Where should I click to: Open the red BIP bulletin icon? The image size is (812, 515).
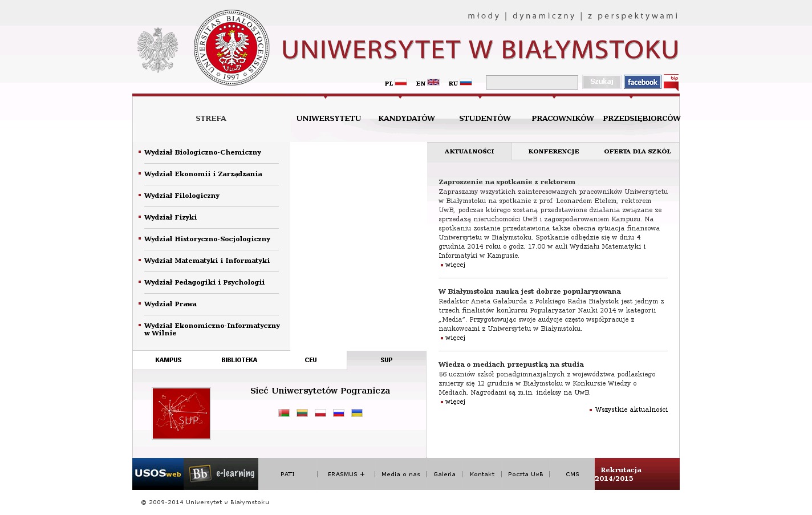(x=671, y=82)
